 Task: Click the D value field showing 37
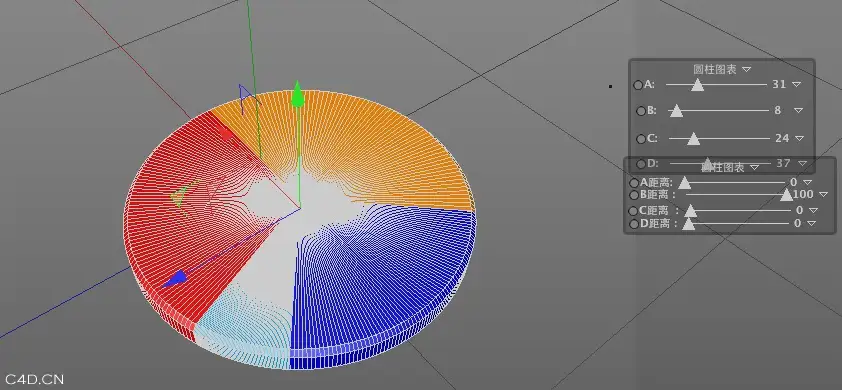tap(783, 163)
